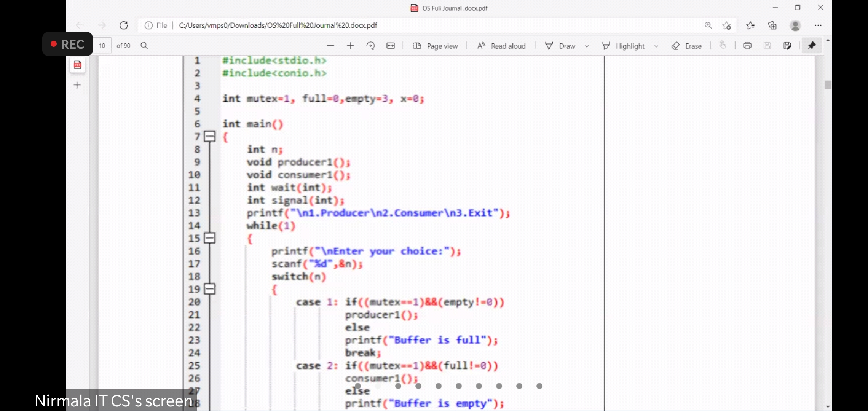The width and height of the screenshot is (868, 411).
Task: Click the zoom in plus icon
Action: [351, 46]
